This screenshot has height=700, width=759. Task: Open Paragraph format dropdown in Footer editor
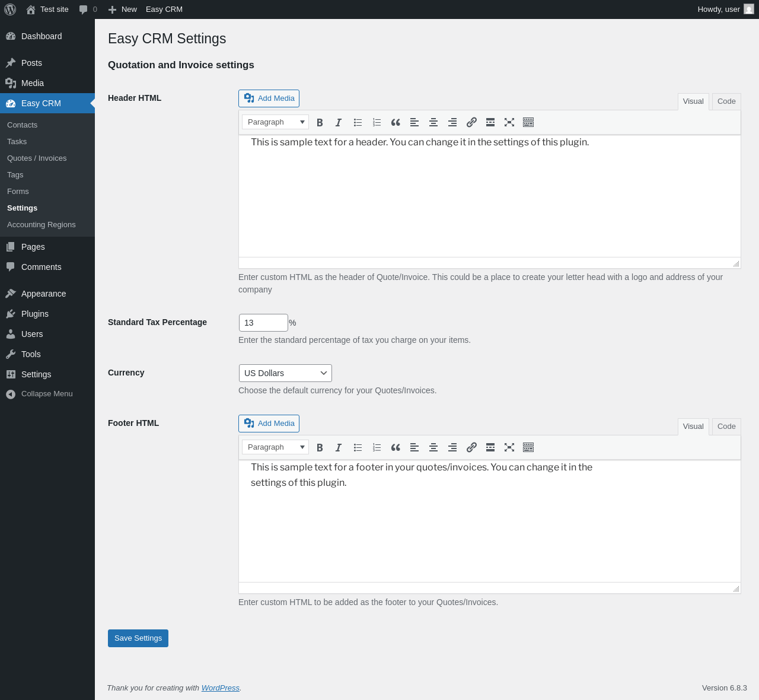pyautogui.click(x=275, y=447)
